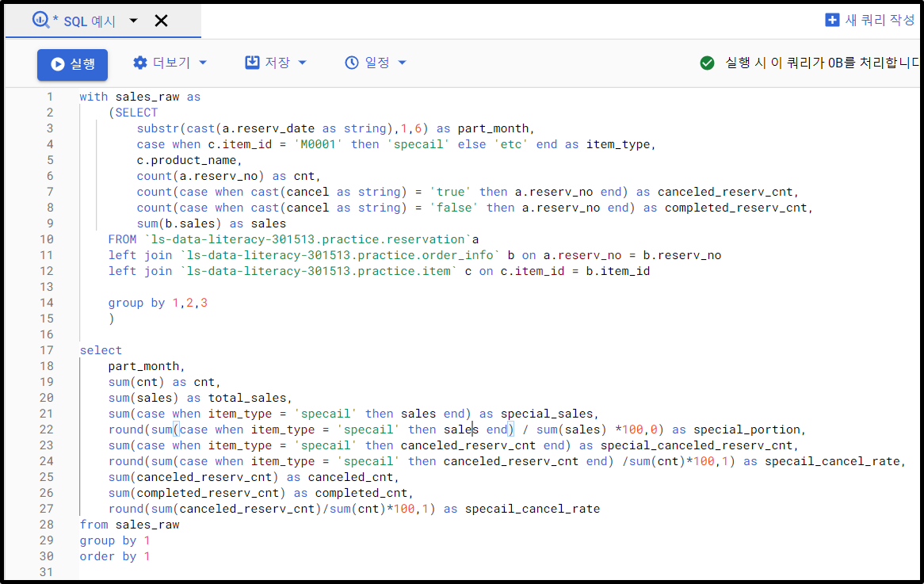Image resolution: width=924 pixels, height=584 pixels.
Task: Click line number 1 in the gutter
Action: pyautogui.click(x=50, y=97)
